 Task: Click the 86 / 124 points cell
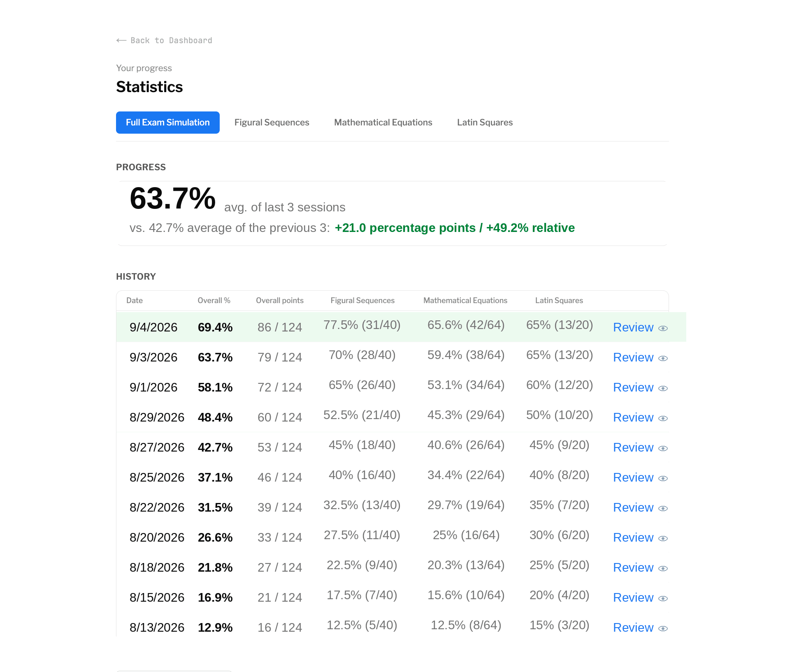[280, 327]
